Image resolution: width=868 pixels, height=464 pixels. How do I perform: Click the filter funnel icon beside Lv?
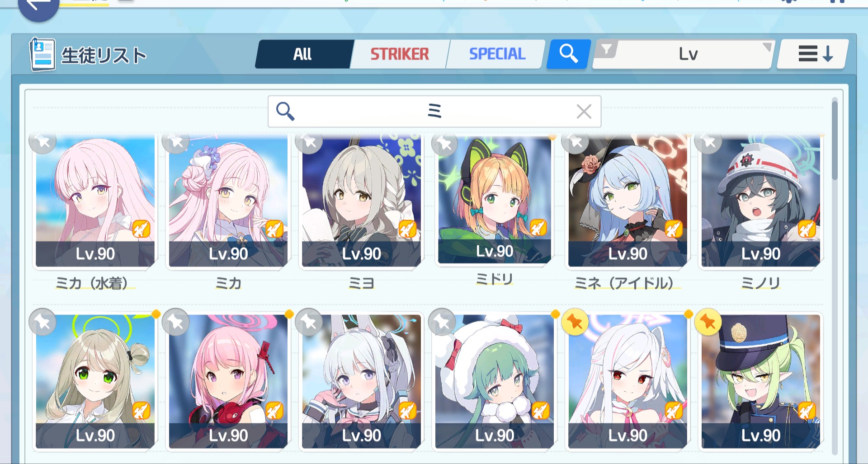click(x=607, y=49)
